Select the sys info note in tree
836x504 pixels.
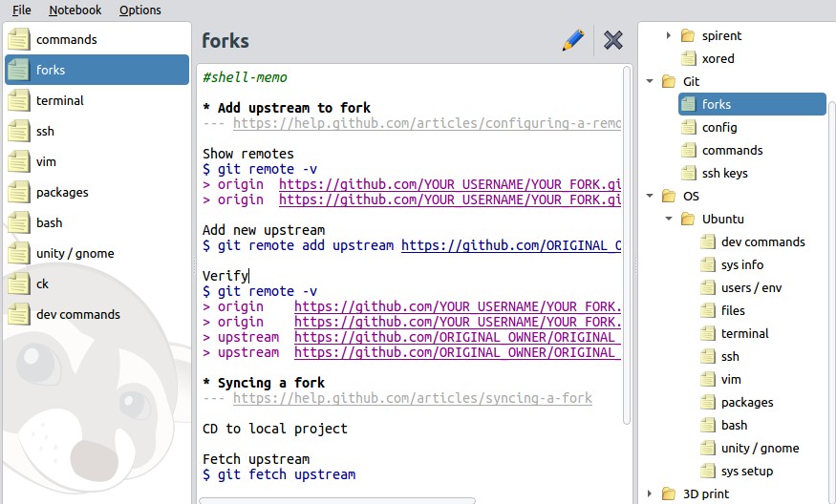(x=732, y=264)
